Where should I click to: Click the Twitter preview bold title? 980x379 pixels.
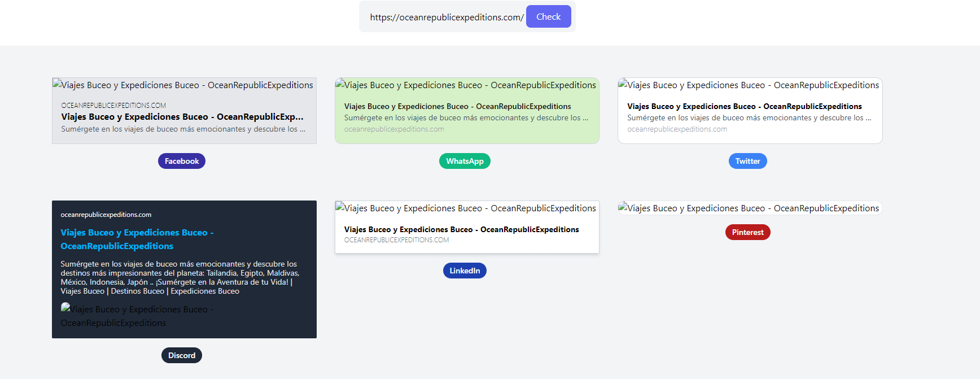(x=745, y=106)
